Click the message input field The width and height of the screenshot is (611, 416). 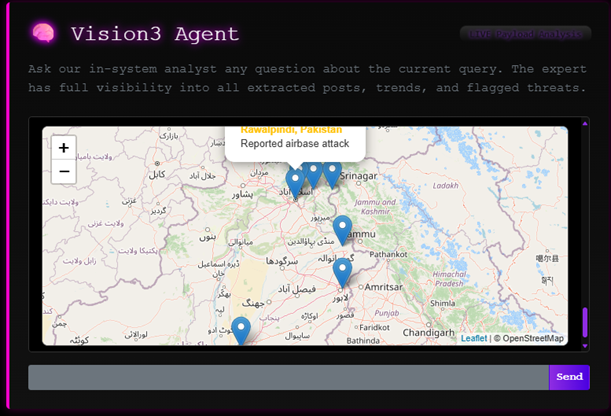click(x=288, y=377)
